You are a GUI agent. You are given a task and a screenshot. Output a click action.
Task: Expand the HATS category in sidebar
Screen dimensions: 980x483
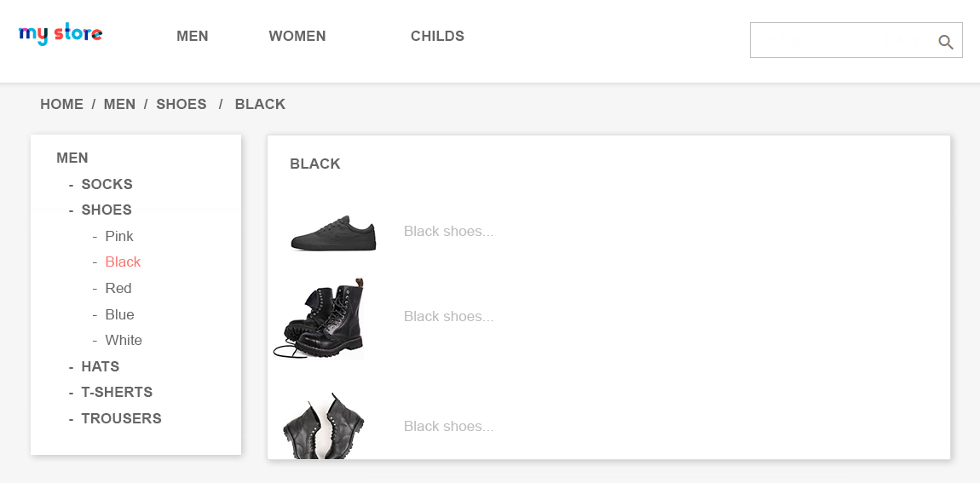click(x=100, y=366)
